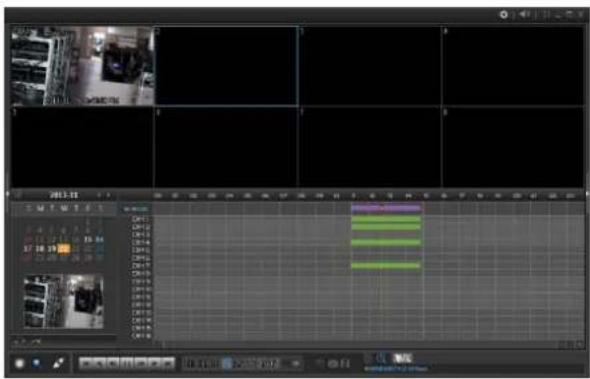
Task: Select day 15 in the calendar
Action: point(88,239)
